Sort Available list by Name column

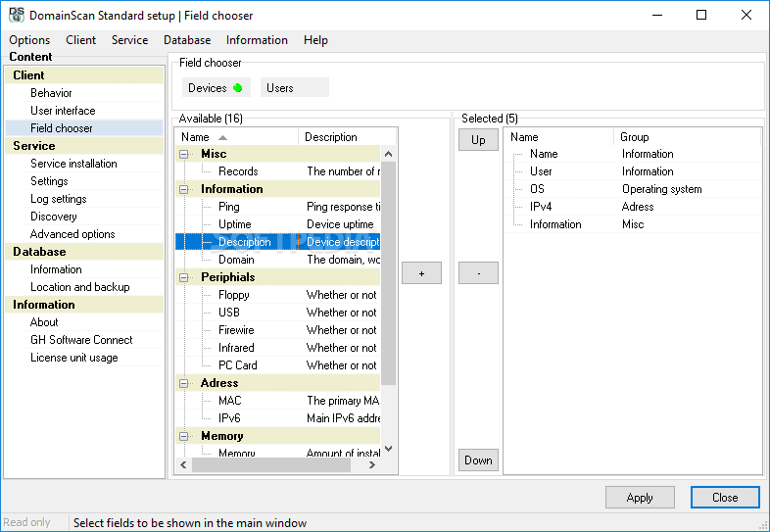[x=237, y=137]
